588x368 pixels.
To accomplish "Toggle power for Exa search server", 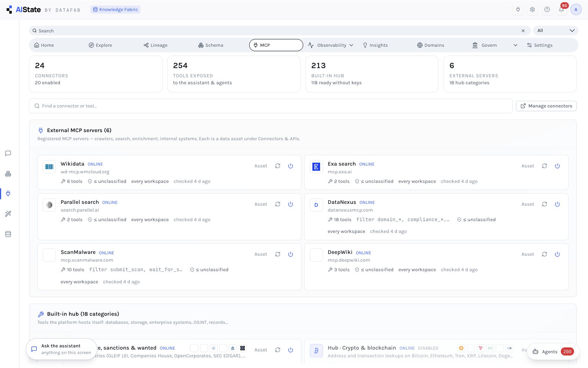I will coord(557,166).
